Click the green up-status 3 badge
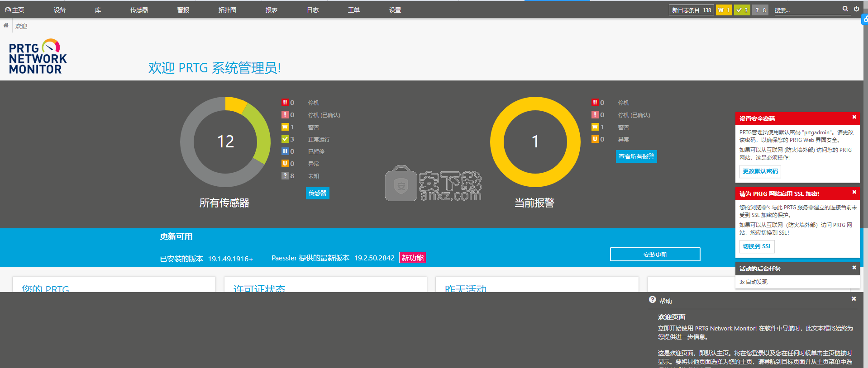 tap(742, 10)
